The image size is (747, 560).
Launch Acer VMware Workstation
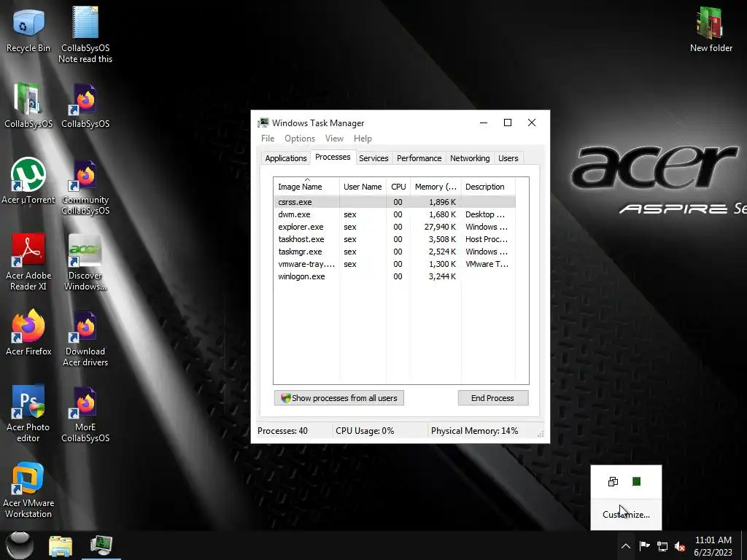pyautogui.click(x=28, y=489)
